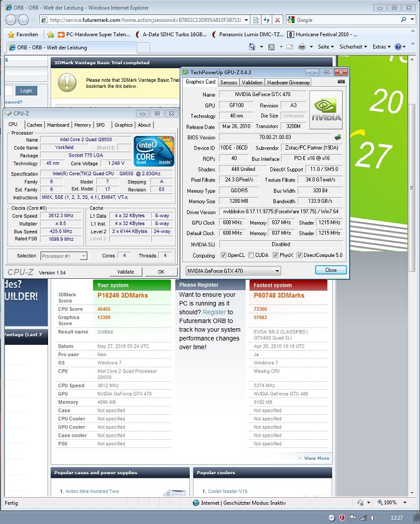Image resolution: width=420 pixels, height=524 pixels.
Task: Click the red shield security icon in tray
Action: click(x=342, y=518)
